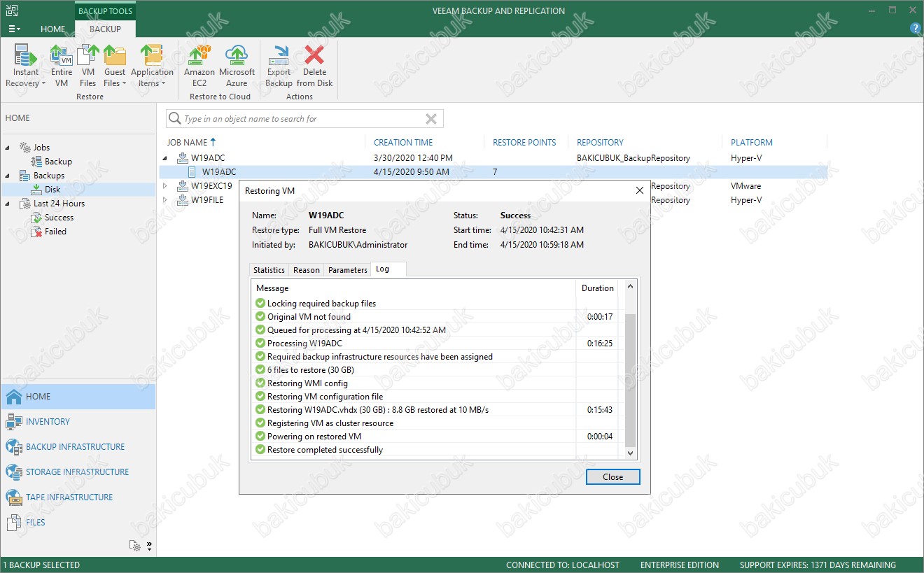Click Delete from Disk

(314, 66)
